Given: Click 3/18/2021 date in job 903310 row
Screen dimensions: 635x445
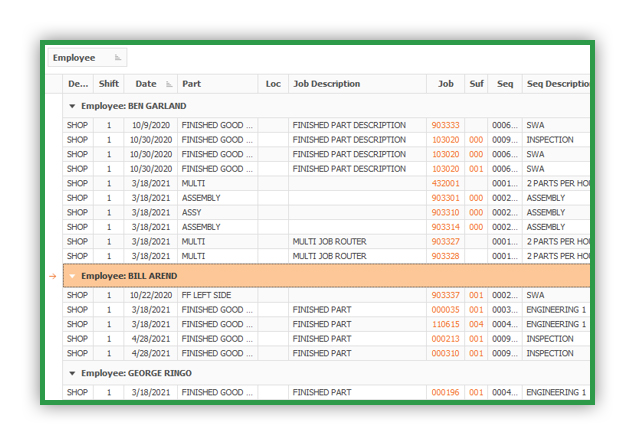Looking at the screenshot, I should coord(151,213).
